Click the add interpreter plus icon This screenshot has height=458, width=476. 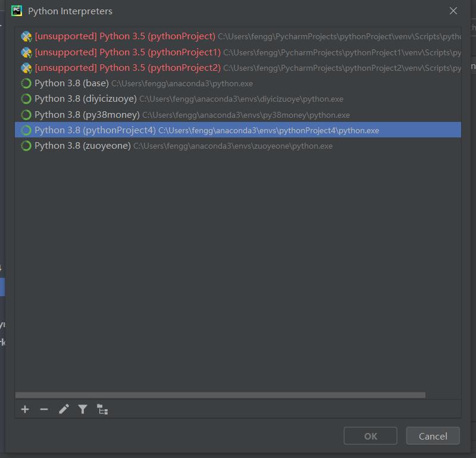[x=25, y=409]
